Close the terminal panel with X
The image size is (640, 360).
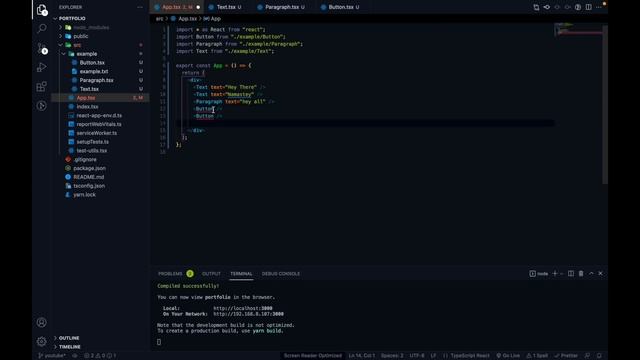[x=600, y=273]
